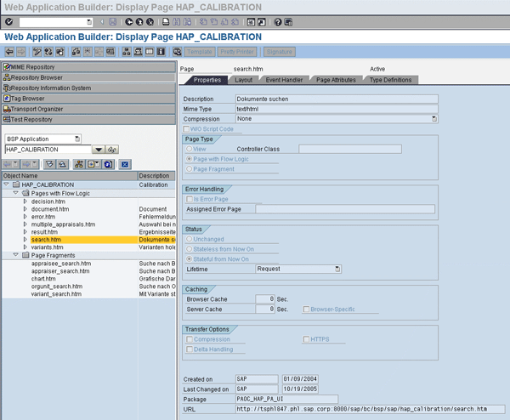Click the display object glasses icon

(112, 150)
